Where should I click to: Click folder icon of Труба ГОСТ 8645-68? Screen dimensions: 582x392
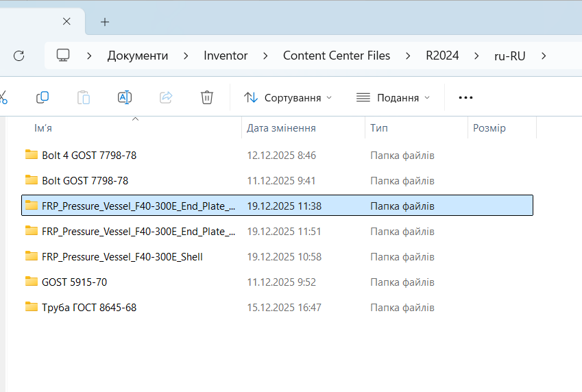coord(32,306)
